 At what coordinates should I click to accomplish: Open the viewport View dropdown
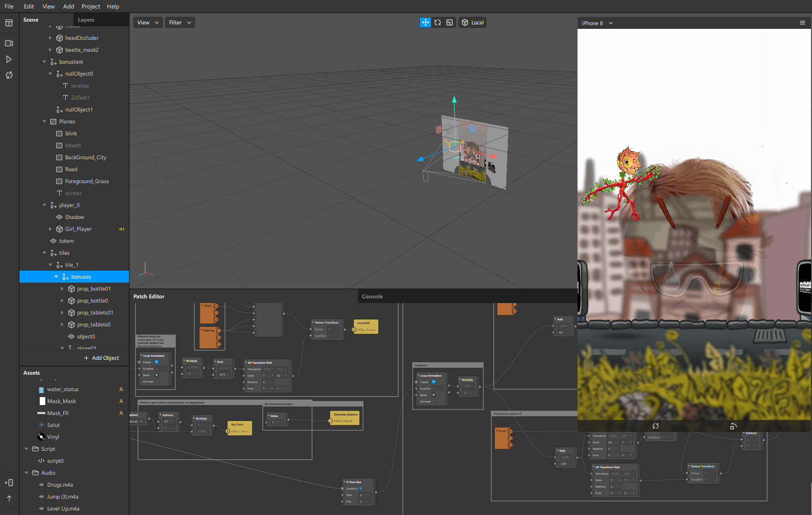[x=148, y=22]
